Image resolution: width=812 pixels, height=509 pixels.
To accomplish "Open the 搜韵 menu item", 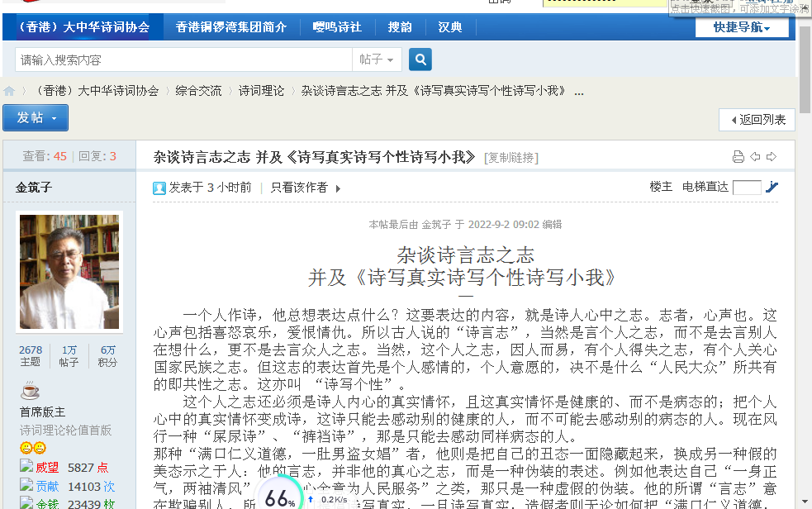I will (x=400, y=27).
